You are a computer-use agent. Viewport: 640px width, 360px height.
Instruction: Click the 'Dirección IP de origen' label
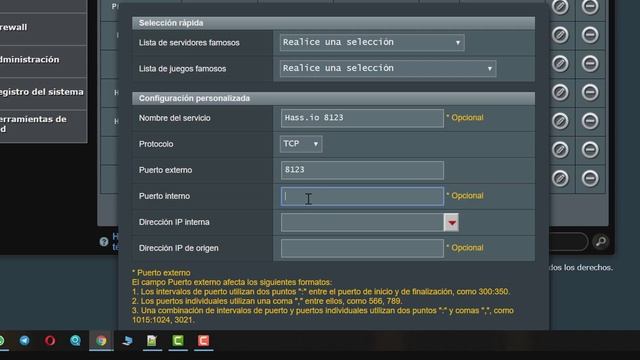pos(178,248)
